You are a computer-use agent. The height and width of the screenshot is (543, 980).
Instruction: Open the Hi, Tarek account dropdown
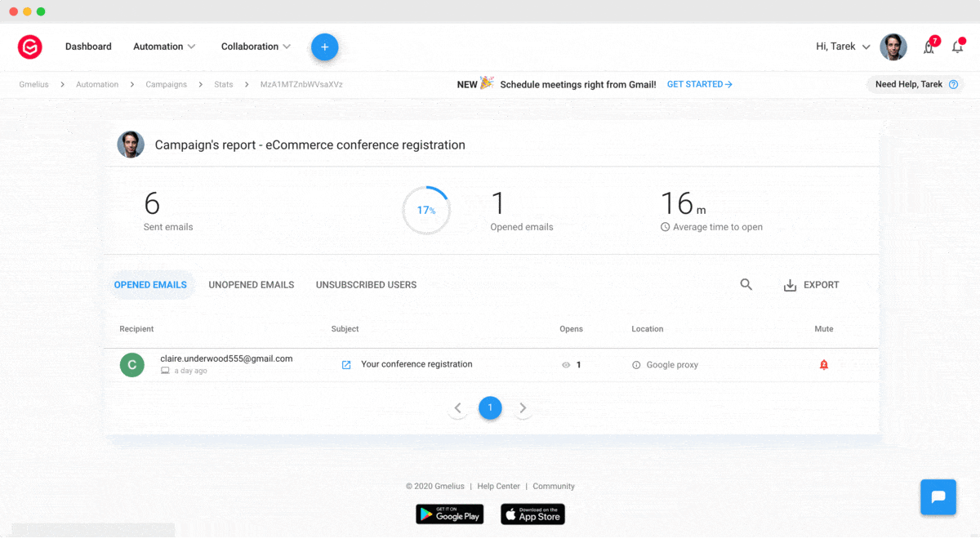tap(843, 47)
